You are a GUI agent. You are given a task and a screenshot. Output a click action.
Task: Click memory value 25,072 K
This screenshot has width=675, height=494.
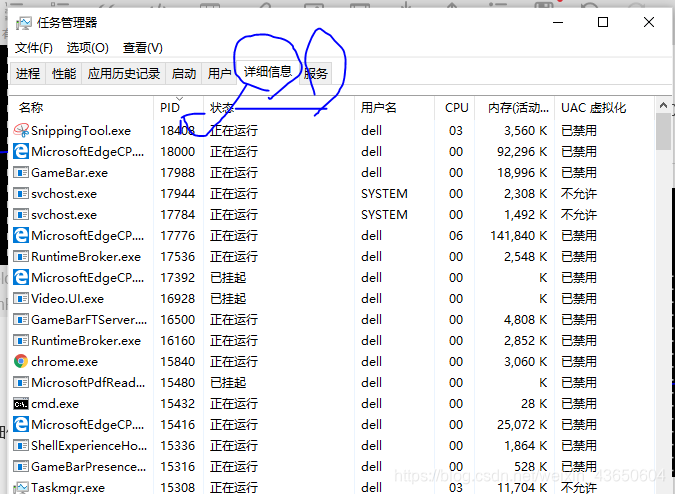(522, 425)
